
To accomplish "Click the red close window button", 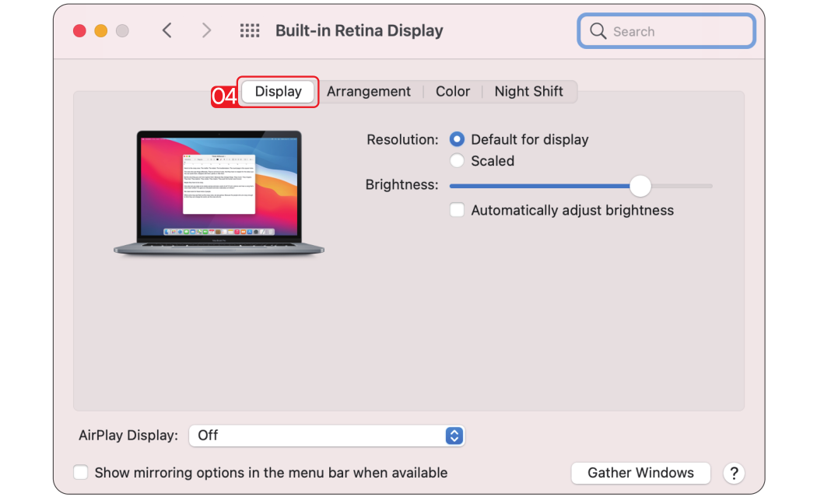I will tap(79, 31).
